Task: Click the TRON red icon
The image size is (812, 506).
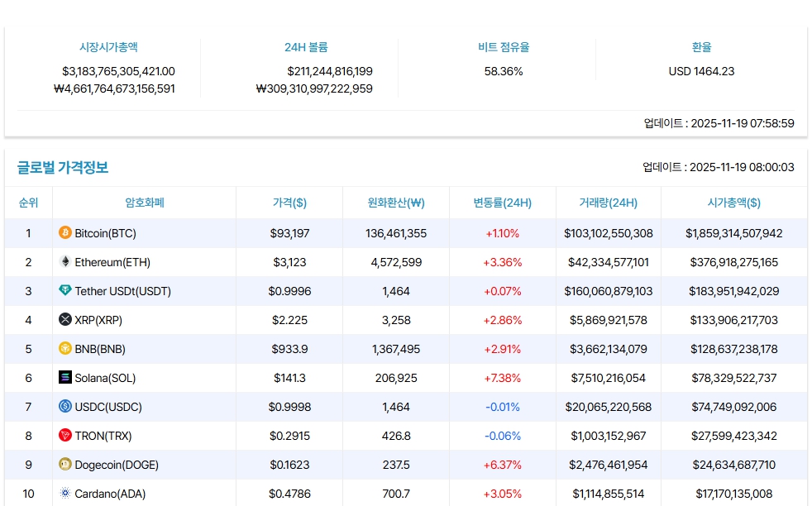Action: 65,436
